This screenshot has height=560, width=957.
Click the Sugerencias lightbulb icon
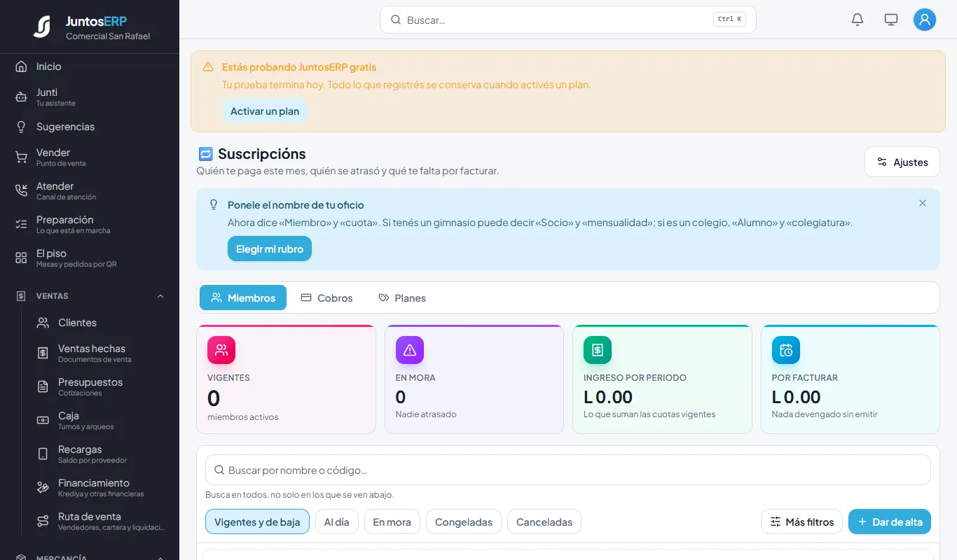(x=21, y=127)
